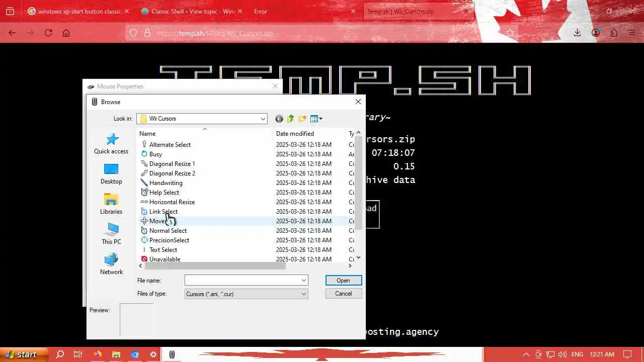Image resolution: width=644 pixels, height=362 pixels.
Task: Select the Busy cursor file
Action: [x=155, y=154]
